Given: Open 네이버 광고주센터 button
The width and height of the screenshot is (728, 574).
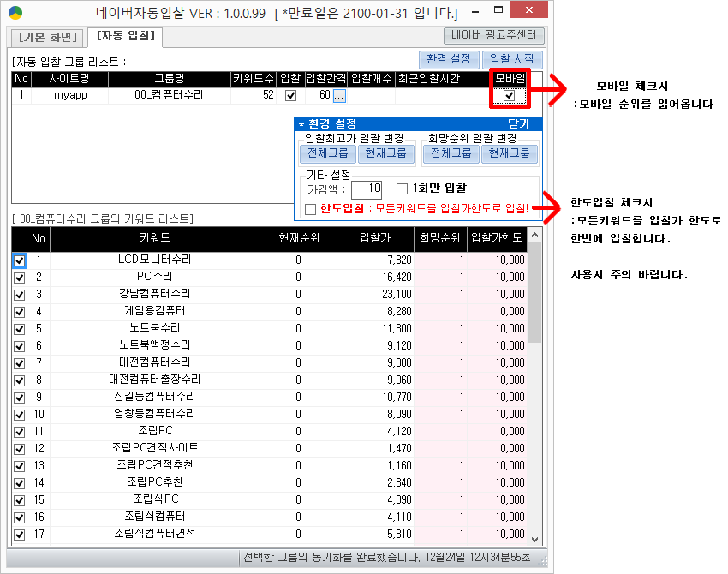Looking at the screenshot, I should [493, 35].
